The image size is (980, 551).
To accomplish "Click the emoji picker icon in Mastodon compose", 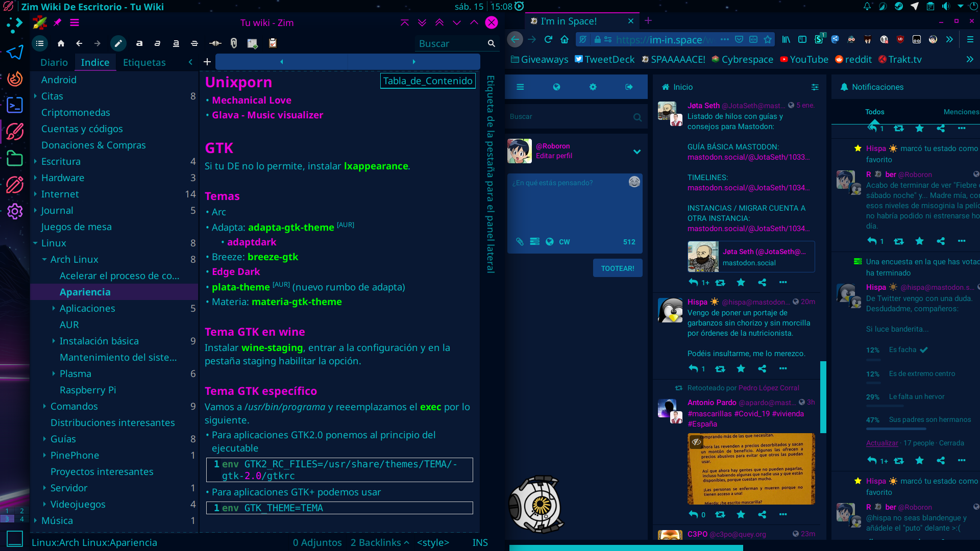I will (x=634, y=182).
